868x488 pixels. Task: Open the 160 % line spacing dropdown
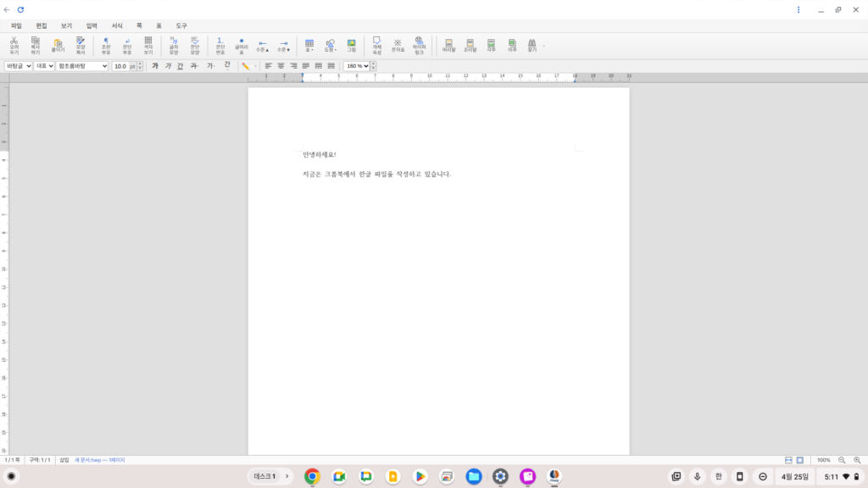coord(357,66)
